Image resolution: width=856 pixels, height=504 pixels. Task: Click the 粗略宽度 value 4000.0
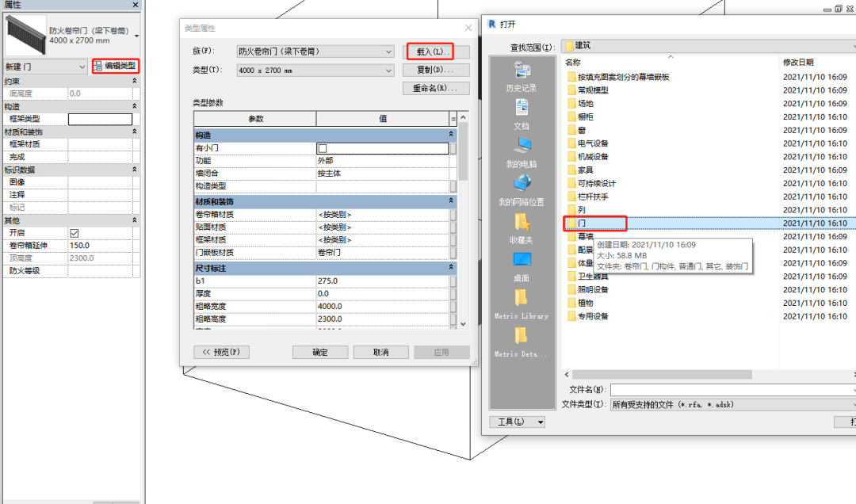point(382,307)
